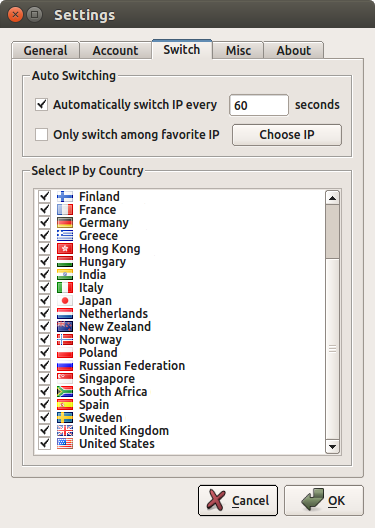
Task: Cancel the settings dialog
Action: [x=238, y=500]
